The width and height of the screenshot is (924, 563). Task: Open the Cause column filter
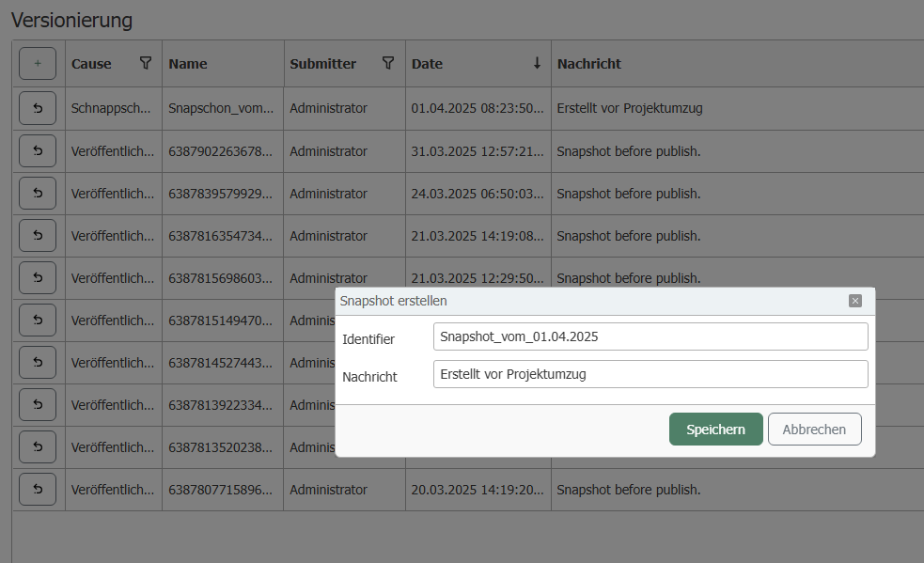(x=145, y=63)
